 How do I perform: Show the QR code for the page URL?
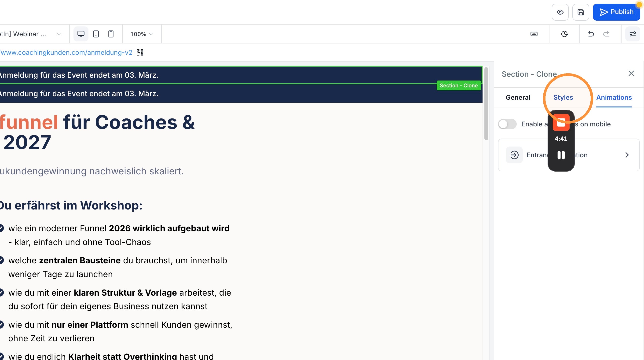140,52
